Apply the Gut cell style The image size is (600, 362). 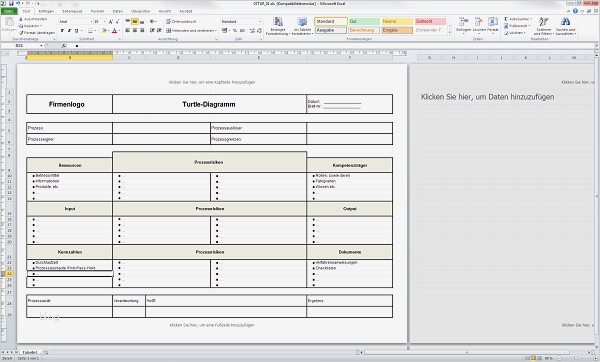pyautogui.click(x=364, y=21)
